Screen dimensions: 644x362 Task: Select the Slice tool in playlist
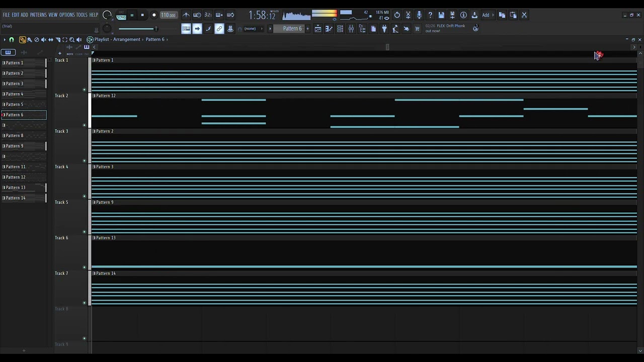(58, 40)
